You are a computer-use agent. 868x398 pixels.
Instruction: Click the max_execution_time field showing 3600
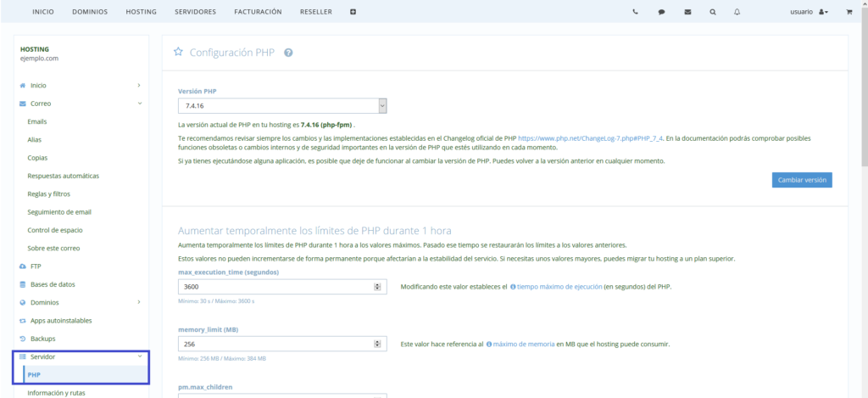[282, 287]
